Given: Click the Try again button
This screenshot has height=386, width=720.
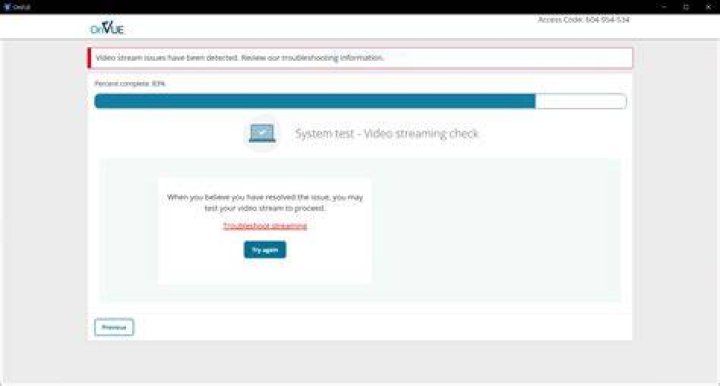Looking at the screenshot, I should point(265,250).
